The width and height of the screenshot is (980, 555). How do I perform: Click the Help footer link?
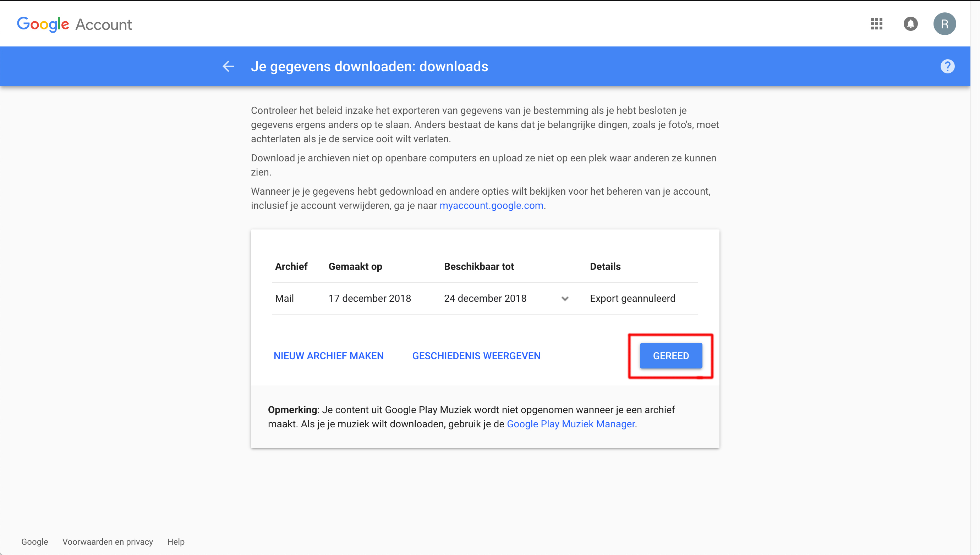(176, 542)
